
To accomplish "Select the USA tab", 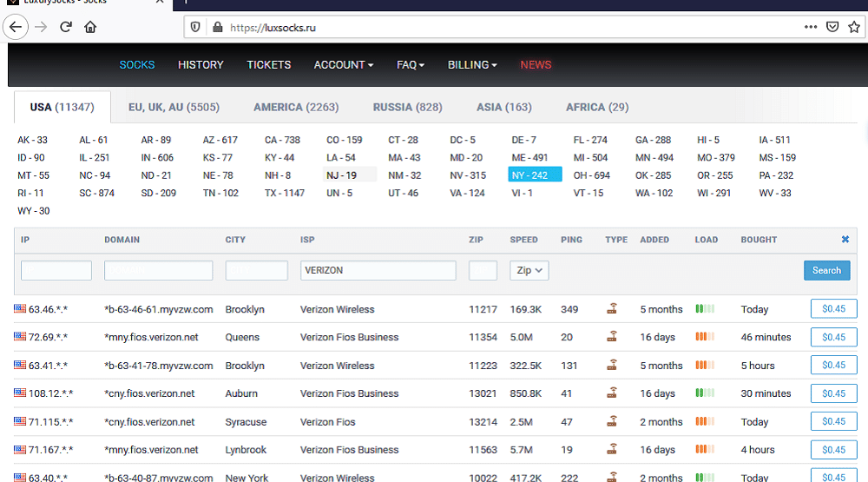I will point(62,107).
